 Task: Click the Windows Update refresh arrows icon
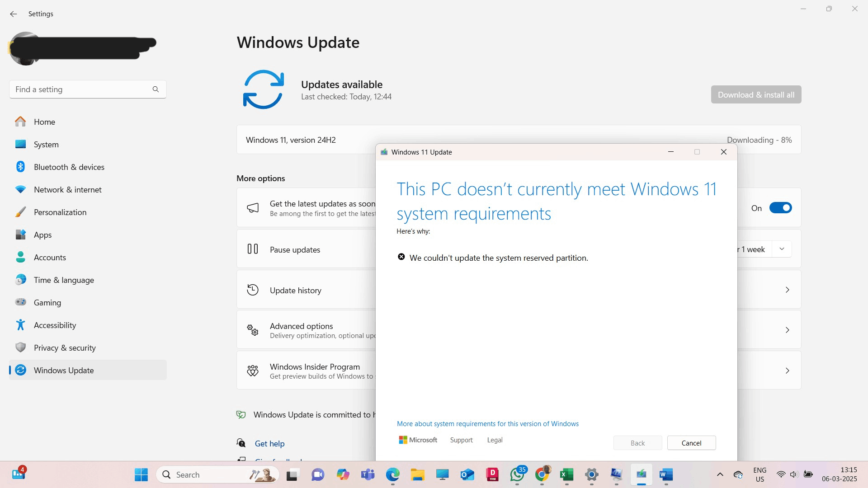click(x=263, y=89)
